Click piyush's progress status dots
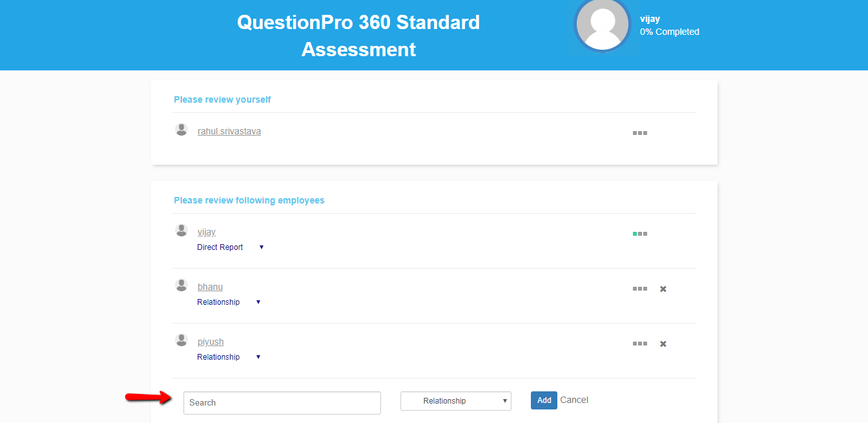The width and height of the screenshot is (868, 423). tap(639, 344)
